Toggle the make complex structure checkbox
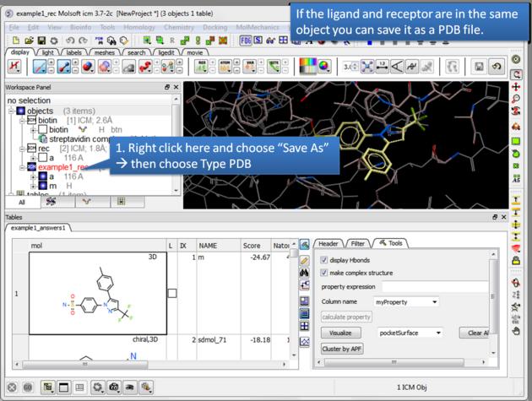The height and width of the screenshot is (401, 532). (324, 273)
